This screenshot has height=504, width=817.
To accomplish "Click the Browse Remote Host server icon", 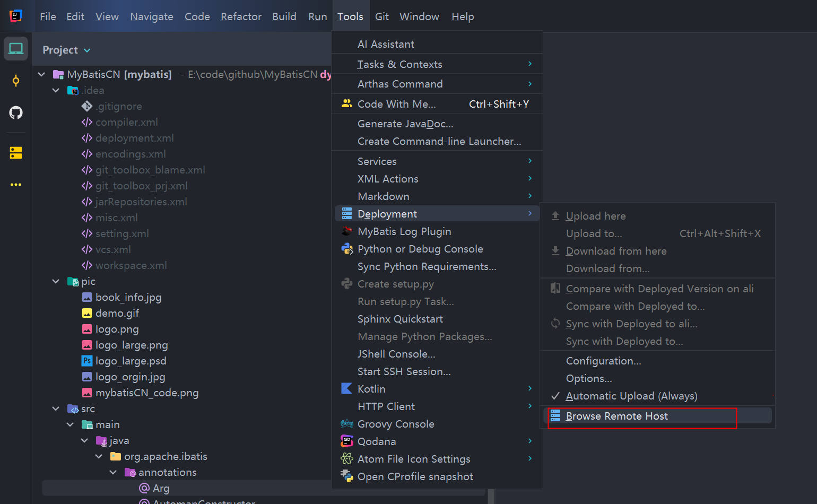I will click(555, 415).
